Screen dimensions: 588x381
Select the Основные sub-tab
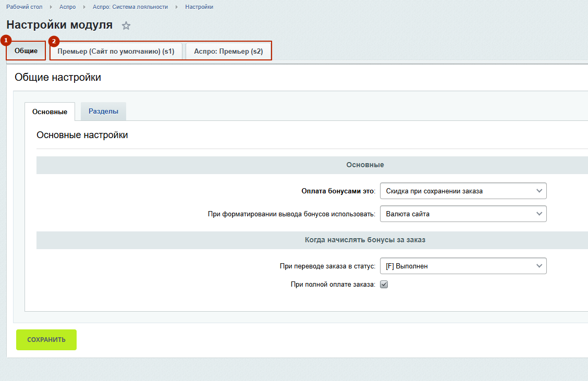(50, 112)
